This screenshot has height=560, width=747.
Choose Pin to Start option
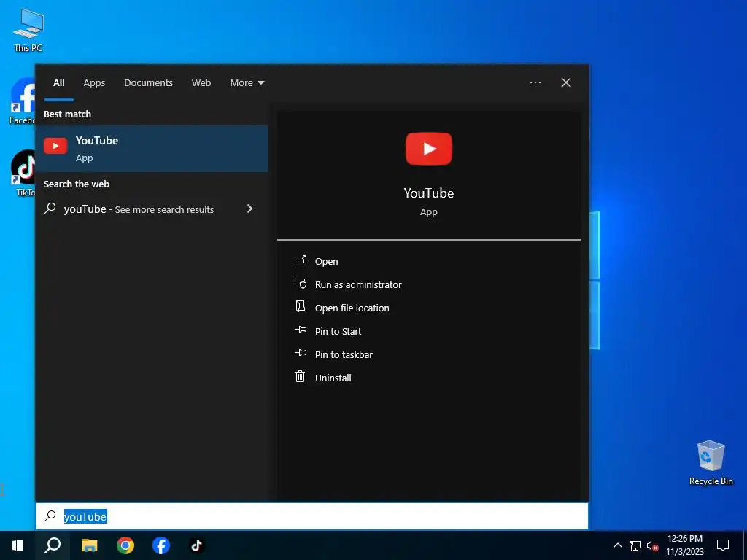[338, 332]
